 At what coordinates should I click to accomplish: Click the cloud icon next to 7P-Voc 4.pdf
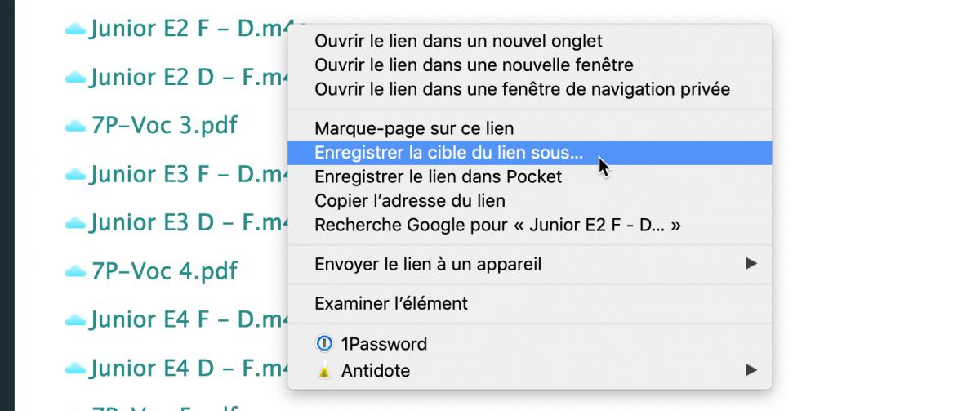click(x=76, y=270)
